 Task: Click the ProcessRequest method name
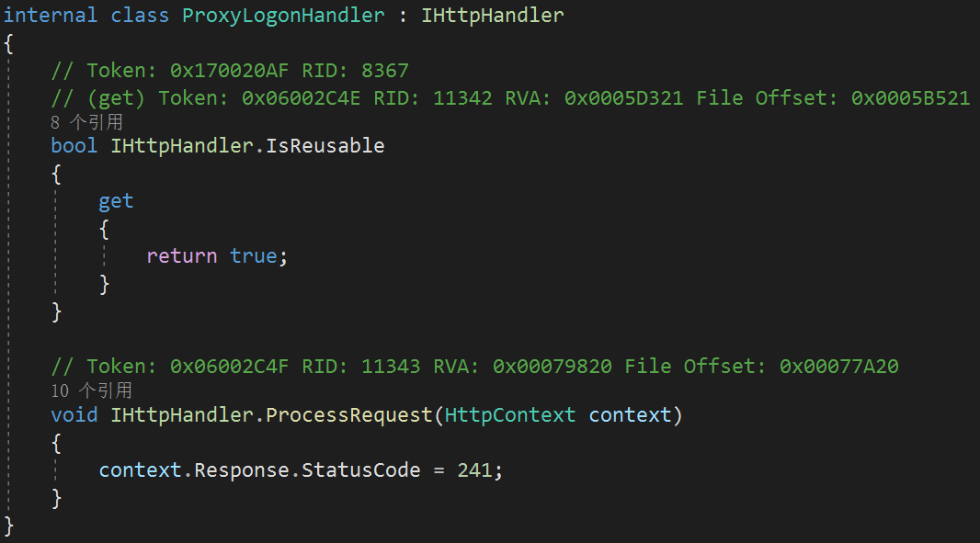tap(349, 415)
